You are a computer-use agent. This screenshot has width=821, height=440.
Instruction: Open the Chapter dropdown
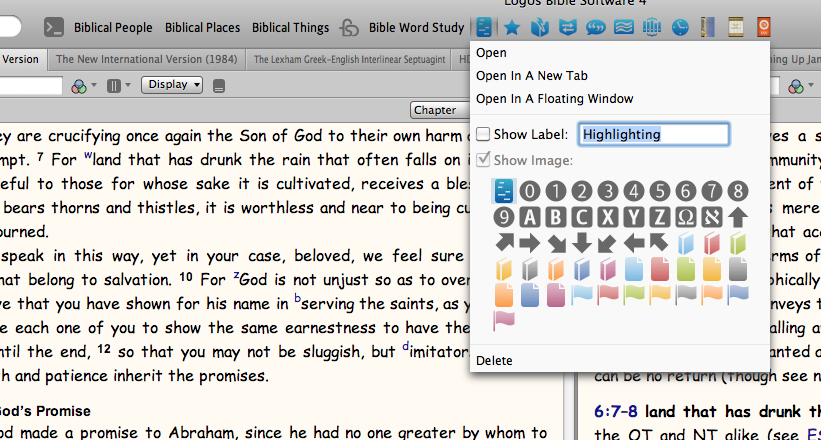438,110
